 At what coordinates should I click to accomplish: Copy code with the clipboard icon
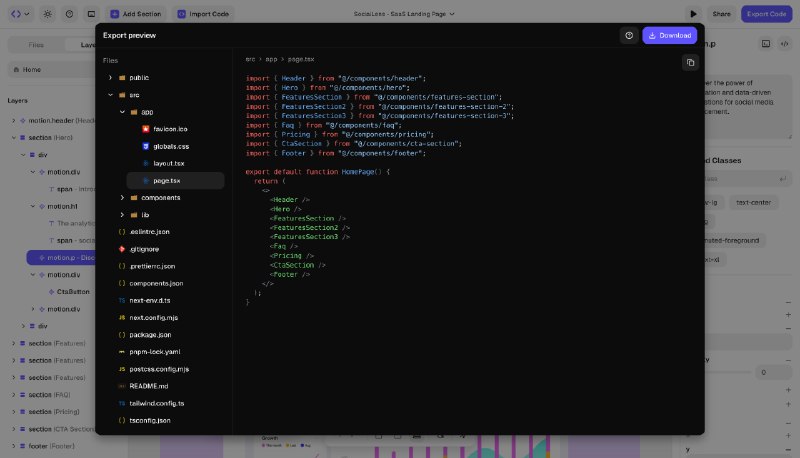pyautogui.click(x=690, y=63)
